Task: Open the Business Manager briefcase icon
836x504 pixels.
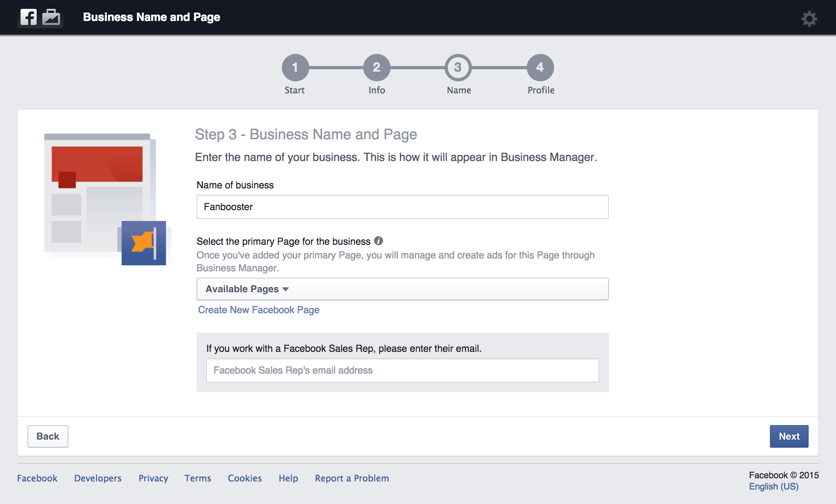Action: [x=51, y=17]
